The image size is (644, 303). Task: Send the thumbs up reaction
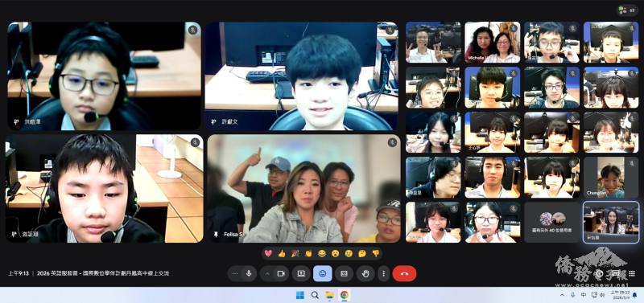pos(281,253)
